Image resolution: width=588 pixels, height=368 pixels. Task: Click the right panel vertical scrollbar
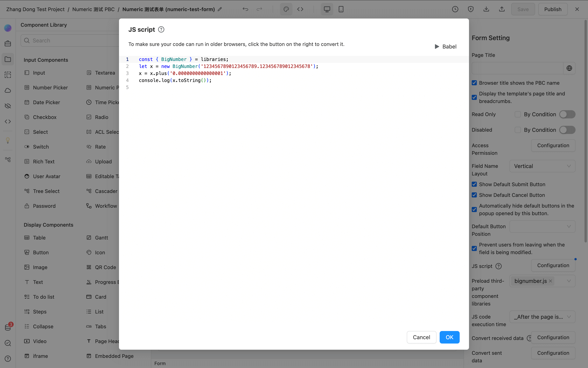point(585,131)
